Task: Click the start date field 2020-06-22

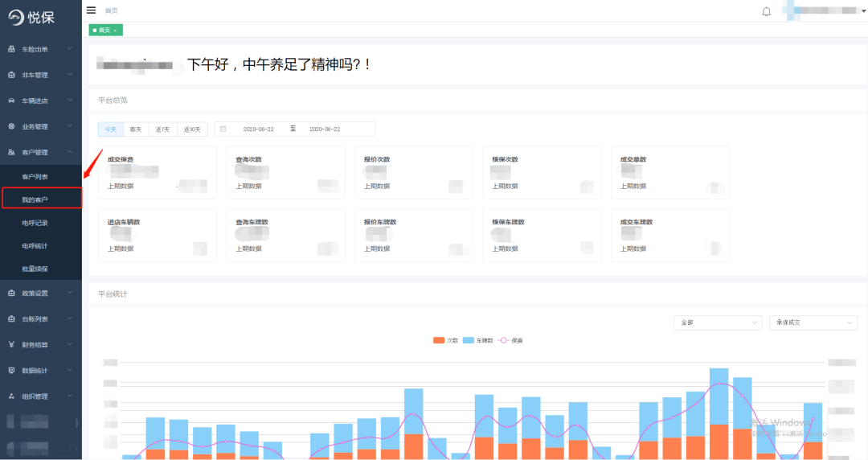Action: (259, 129)
